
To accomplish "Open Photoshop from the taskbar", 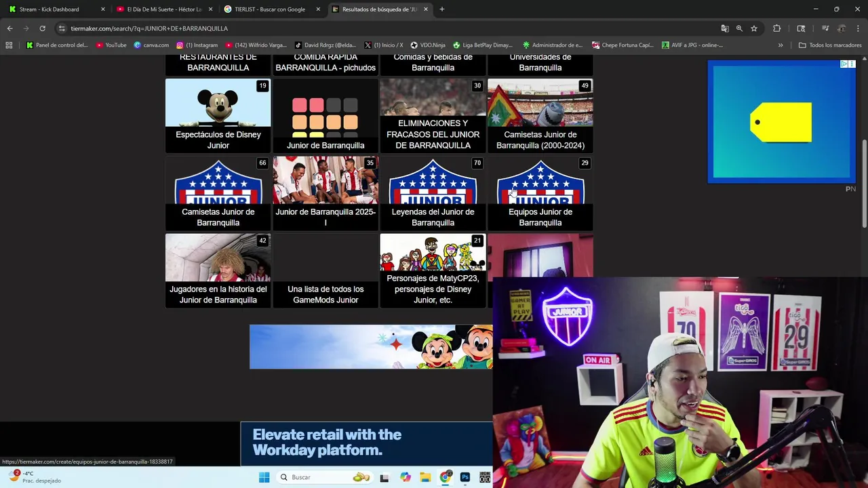I will coord(465,477).
